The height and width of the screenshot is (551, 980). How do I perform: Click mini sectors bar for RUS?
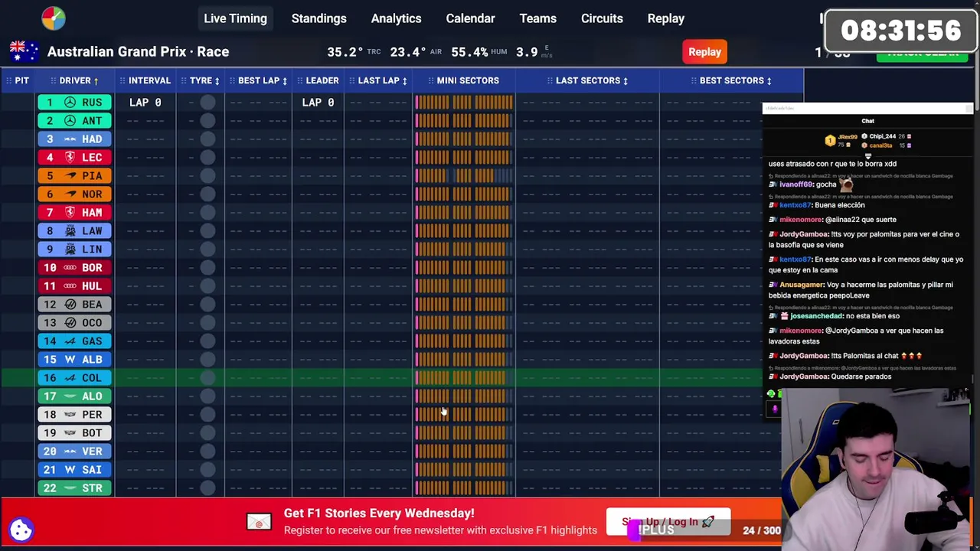tap(464, 102)
